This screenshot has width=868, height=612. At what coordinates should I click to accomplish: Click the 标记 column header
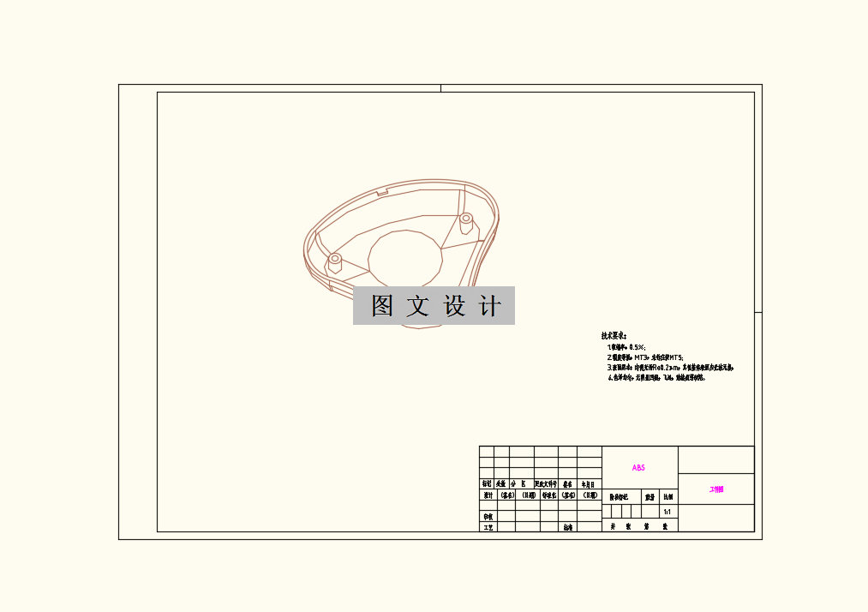pyautogui.click(x=487, y=484)
